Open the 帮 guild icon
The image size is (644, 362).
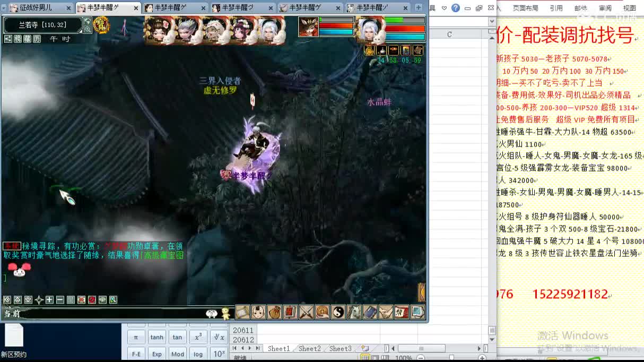click(402, 312)
